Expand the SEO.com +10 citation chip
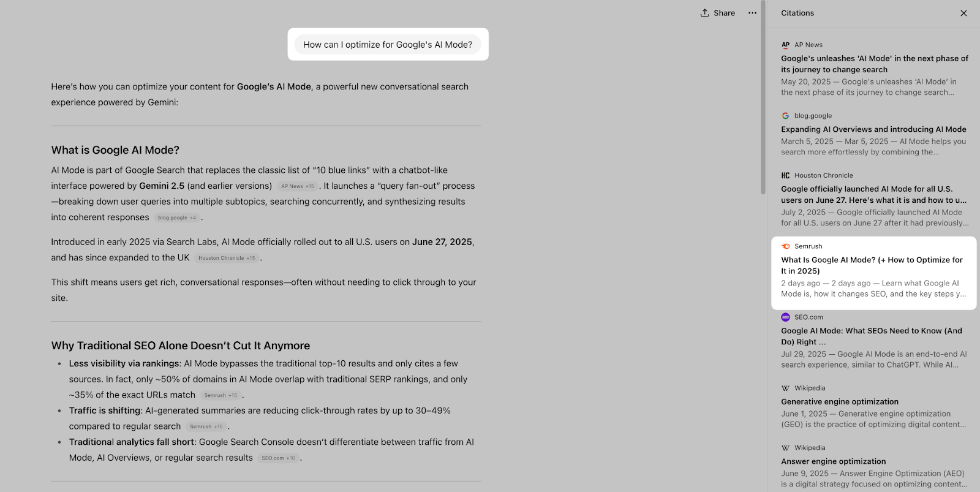This screenshot has width=980, height=492. click(278, 458)
